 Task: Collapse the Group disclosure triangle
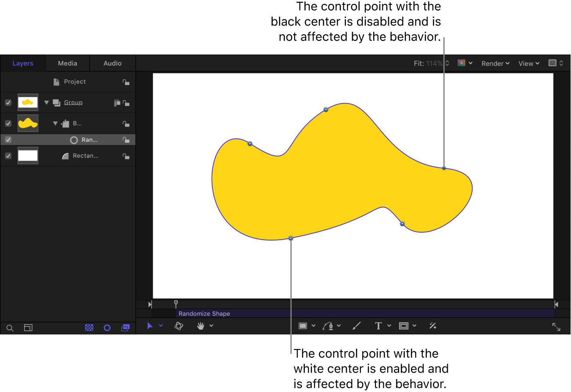click(46, 102)
